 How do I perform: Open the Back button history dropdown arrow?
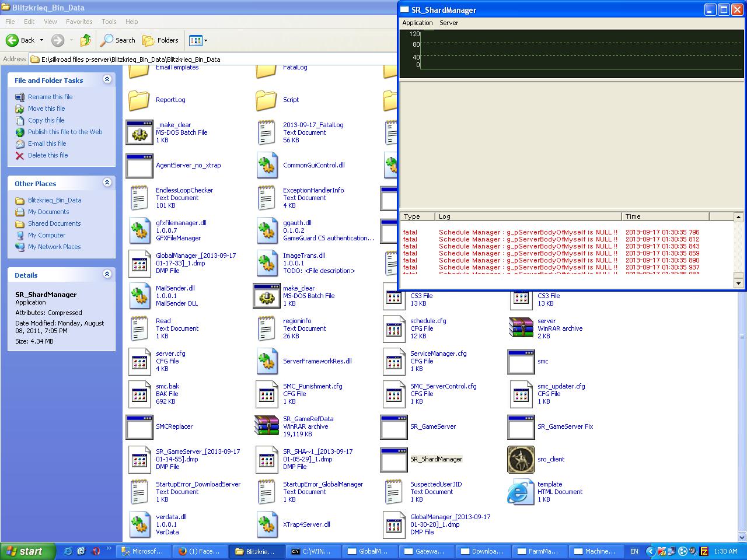(41, 40)
